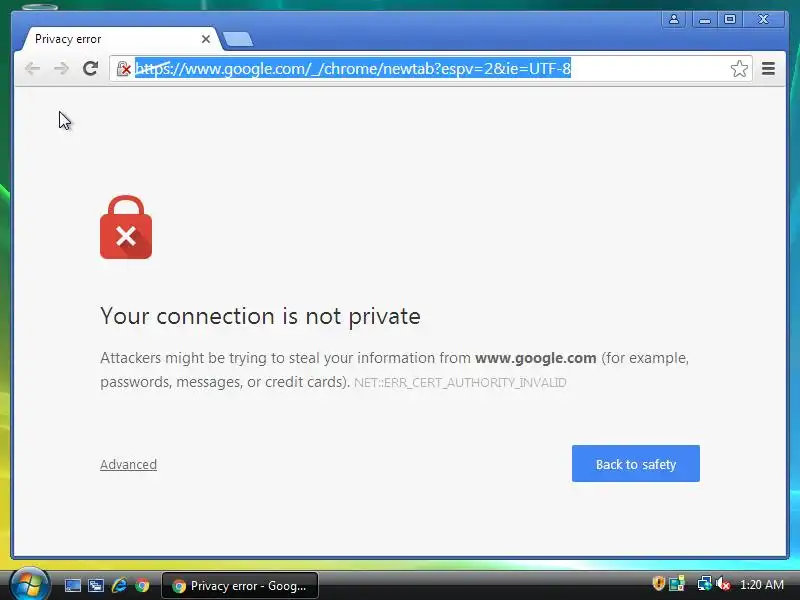Image resolution: width=800 pixels, height=600 pixels.
Task: Select Privacy error taskbar button
Action: pyautogui.click(x=240, y=585)
